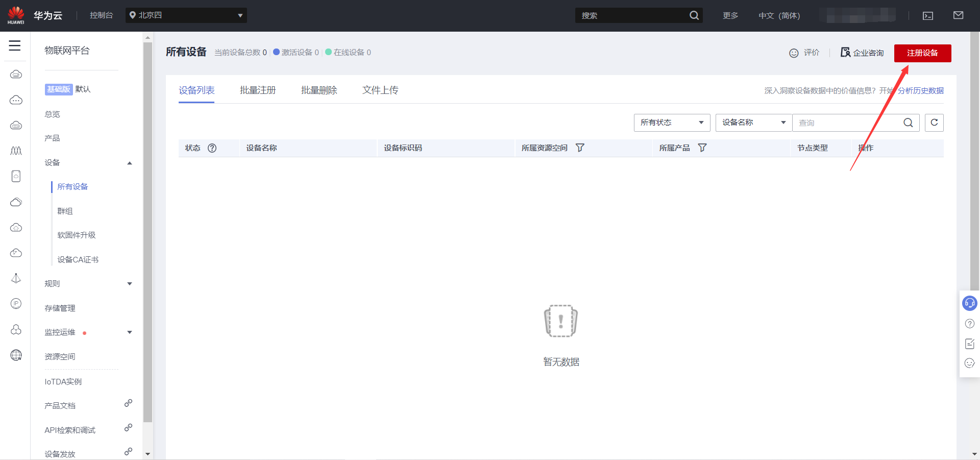Switch to the 文件上传 tab
This screenshot has width=980, height=460.
click(x=380, y=90)
